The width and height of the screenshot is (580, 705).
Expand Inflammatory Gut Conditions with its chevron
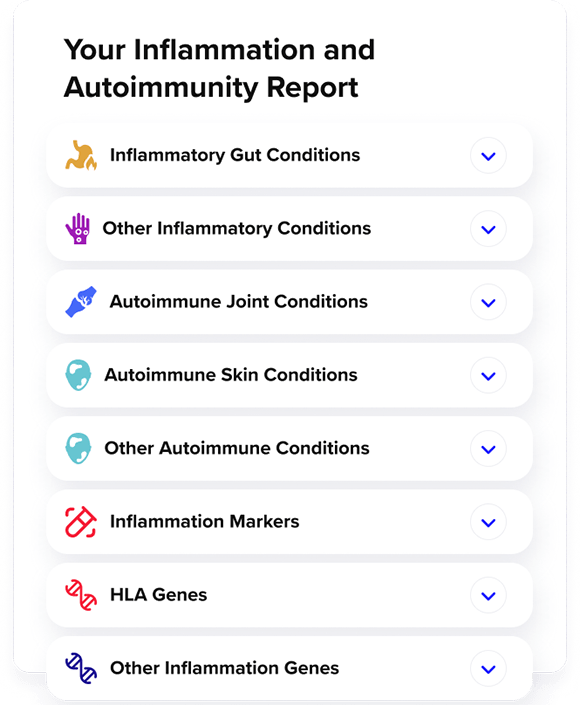coord(488,156)
